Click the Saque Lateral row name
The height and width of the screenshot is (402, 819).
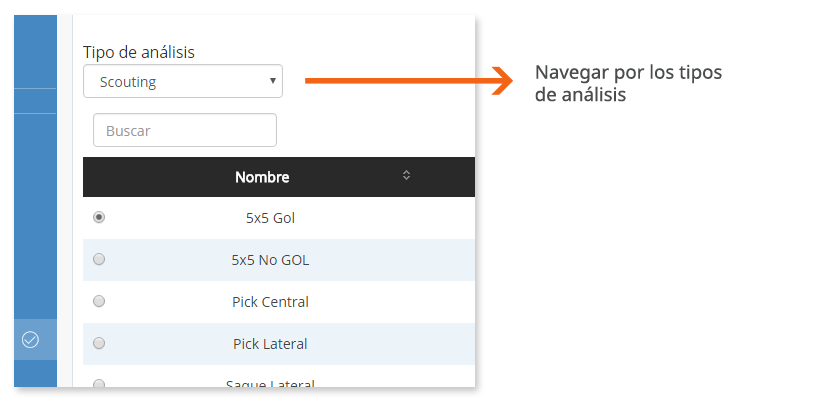tap(270, 385)
